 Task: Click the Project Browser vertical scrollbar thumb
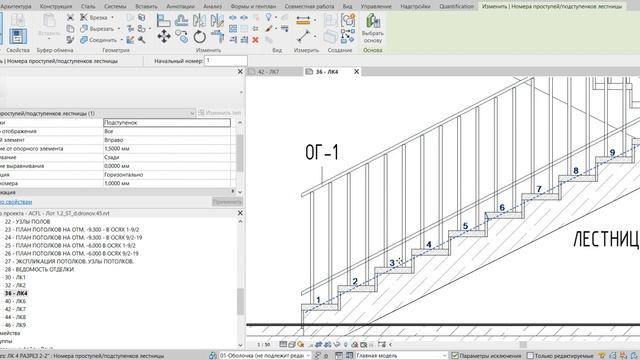pos(240,301)
